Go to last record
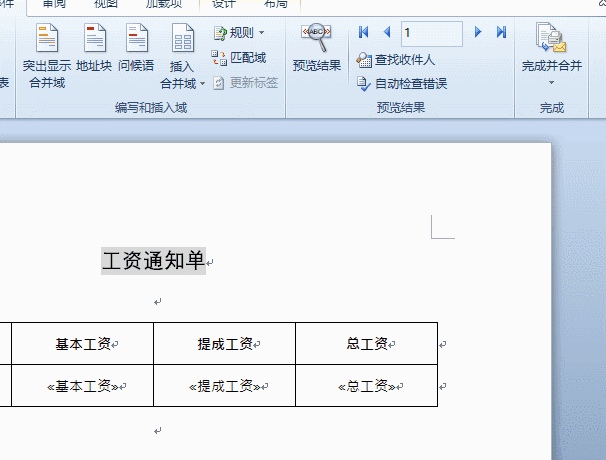 click(x=501, y=32)
